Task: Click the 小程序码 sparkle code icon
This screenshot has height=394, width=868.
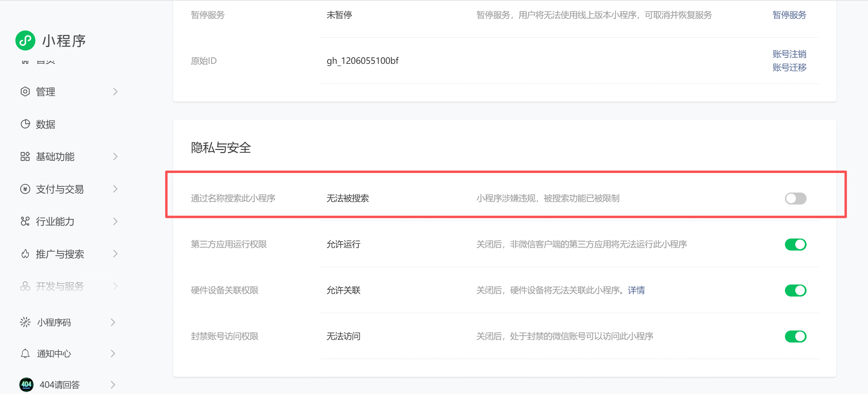Action: (25, 322)
